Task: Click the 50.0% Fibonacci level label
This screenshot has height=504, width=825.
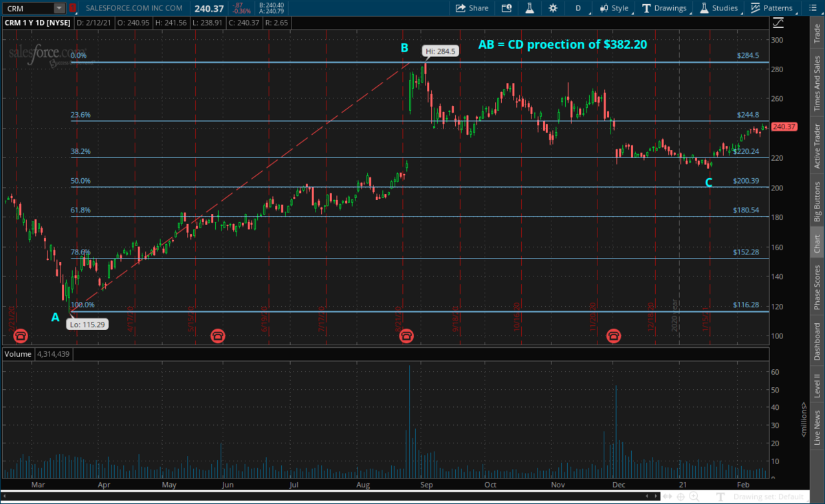Action: tap(80, 181)
